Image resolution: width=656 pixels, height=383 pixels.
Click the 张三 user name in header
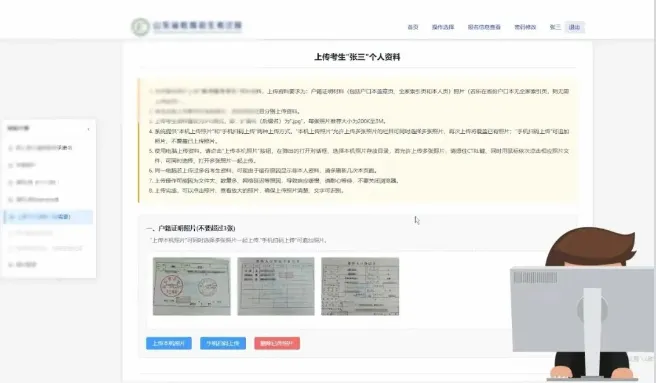(x=555, y=27)
